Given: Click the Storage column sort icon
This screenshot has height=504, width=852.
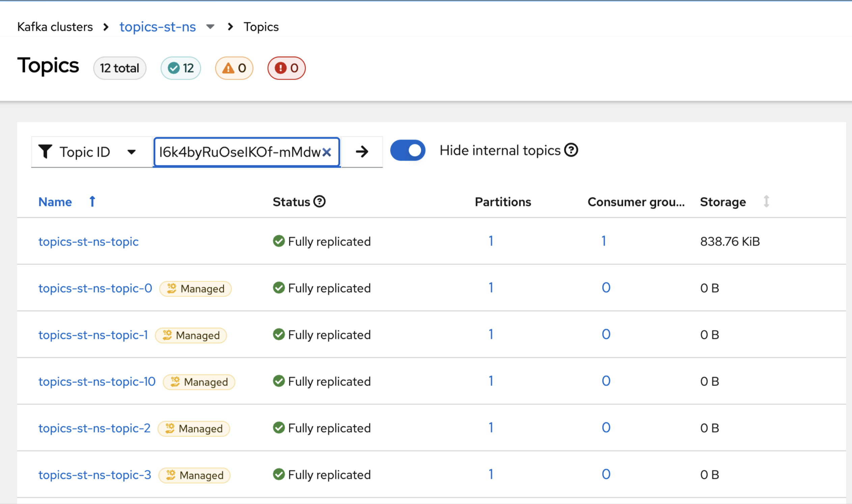Looking at the screenshot, I should 766,201.
